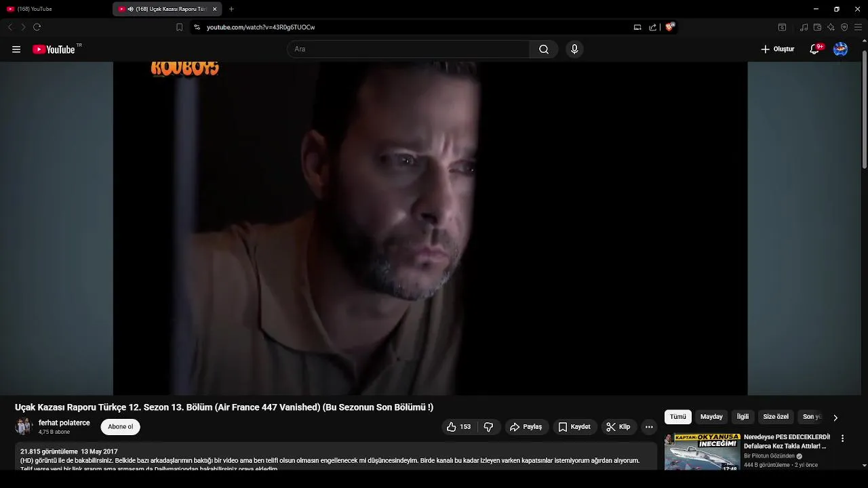Click the share icon in address bar
Viewport: 868px width, 488px height.
pyautogui.click(x=652, y=27)
